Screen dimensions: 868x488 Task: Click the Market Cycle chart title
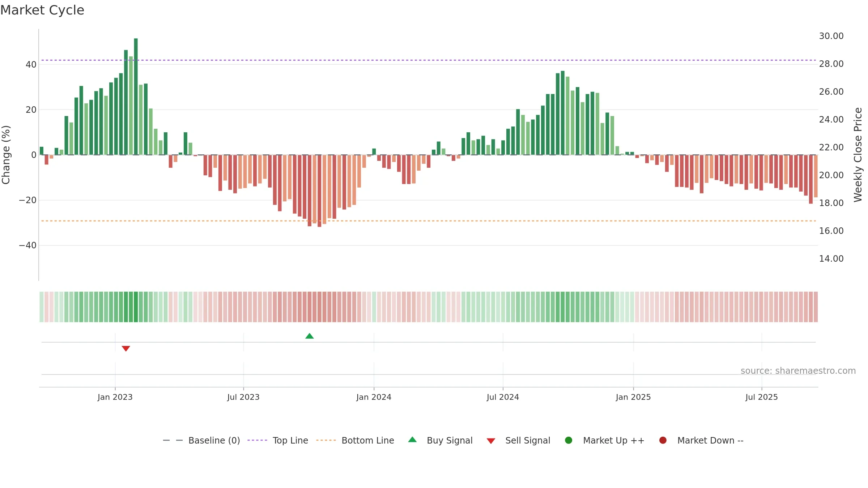click(42, 10)
